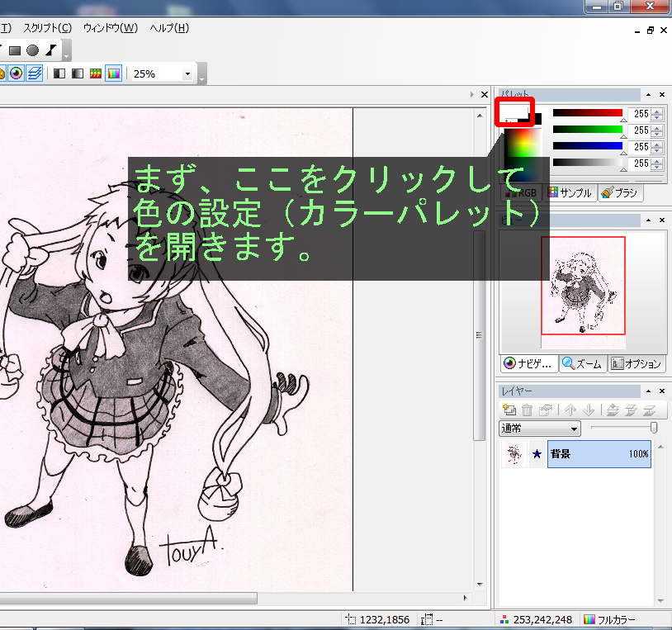Open the 25% zoom level dropdown
672x630 pixels.
[187, 73]
